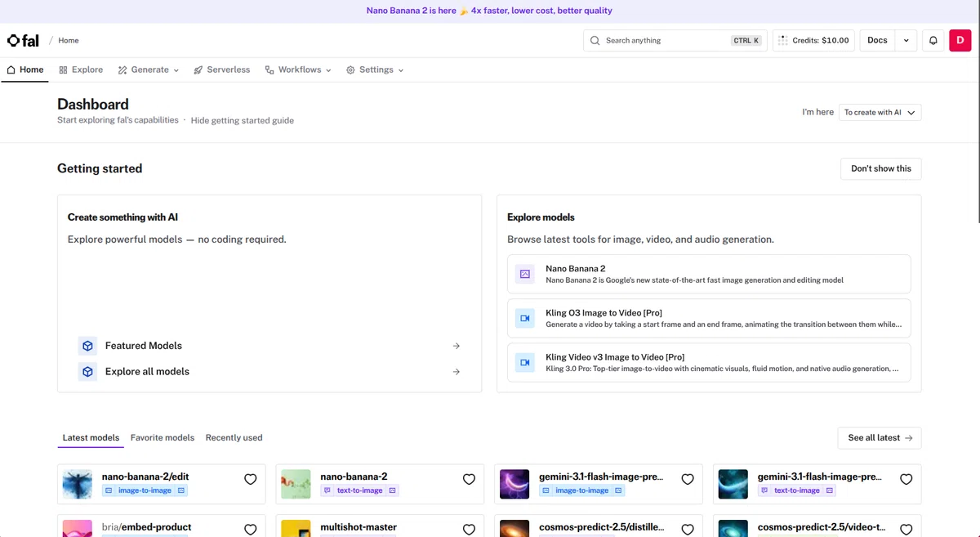Open the Explore all models row arrow
980x537 pixels.
[457, 371]
